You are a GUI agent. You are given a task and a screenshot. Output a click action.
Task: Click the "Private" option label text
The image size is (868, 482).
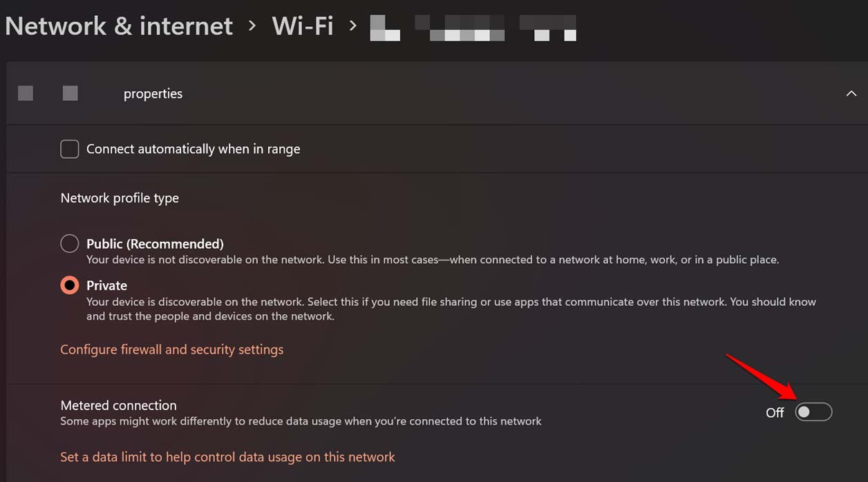click(x=106, y=285)
